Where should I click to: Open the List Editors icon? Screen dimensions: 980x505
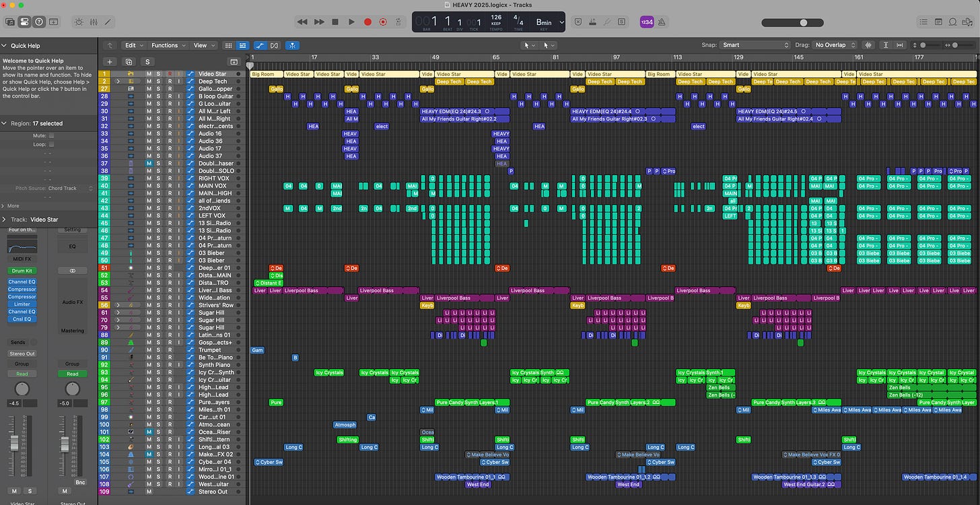(923, 22)
